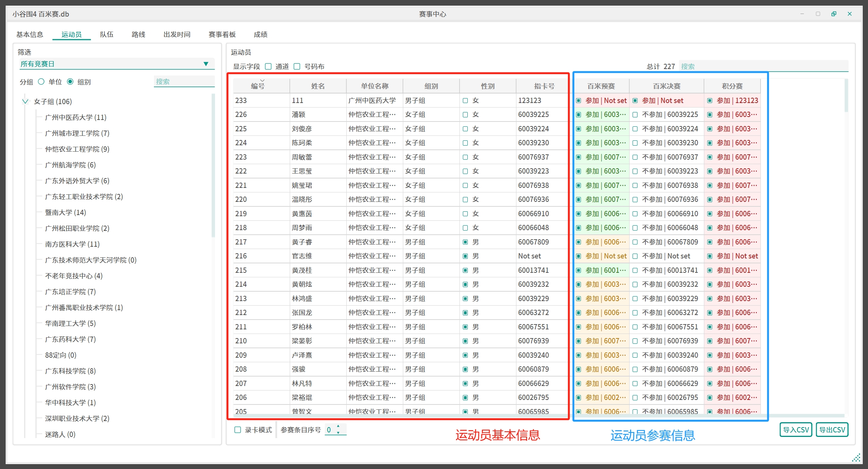
Task: Enable the 号码布 display field checkbox
Action: click(297, 67)
